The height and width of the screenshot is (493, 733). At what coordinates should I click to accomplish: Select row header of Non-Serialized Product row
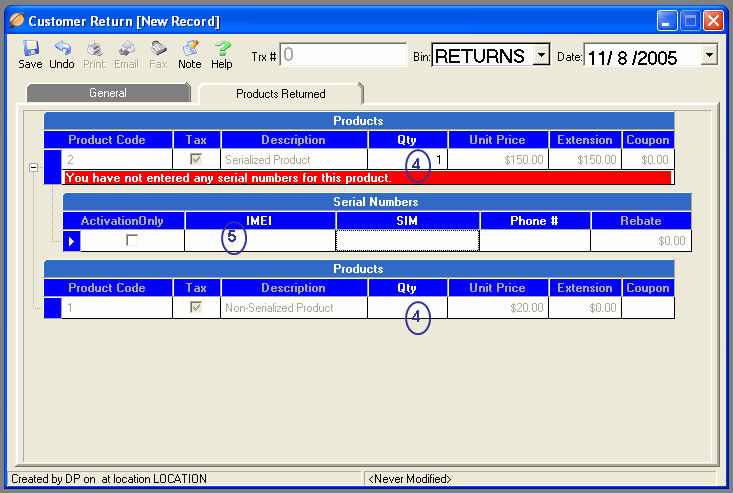coord(52,308)
